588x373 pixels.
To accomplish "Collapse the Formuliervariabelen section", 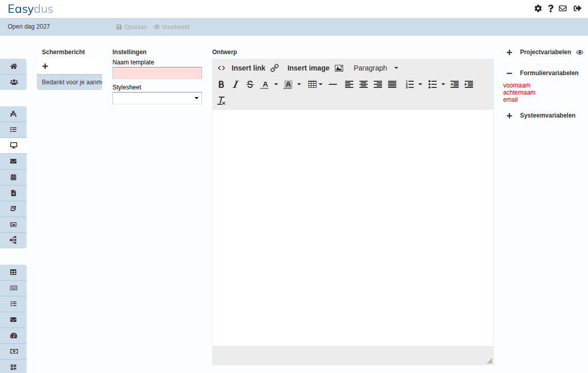I will 509,74.
